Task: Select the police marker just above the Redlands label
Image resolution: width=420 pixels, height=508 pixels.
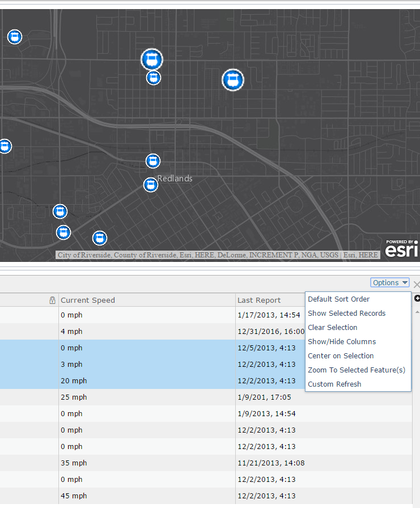Action: pos(153,161)
